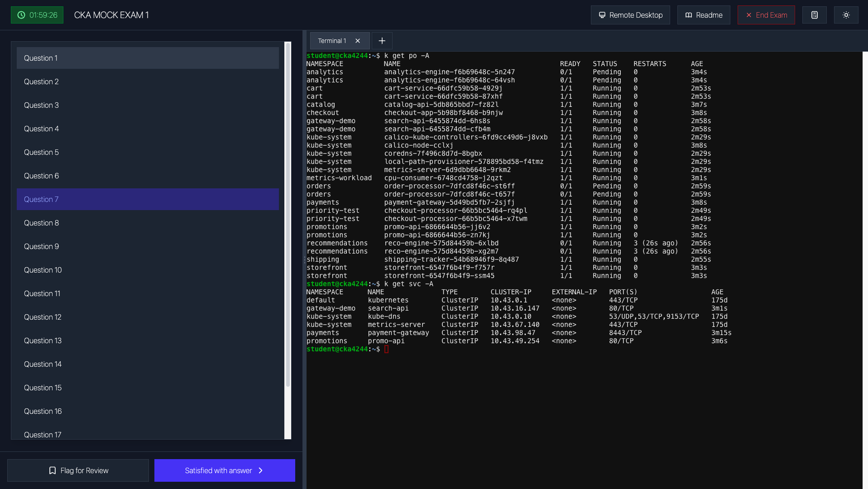Click Satisfied with answer button
Viewport: 868px width, 489px height.
pos(225,470)
